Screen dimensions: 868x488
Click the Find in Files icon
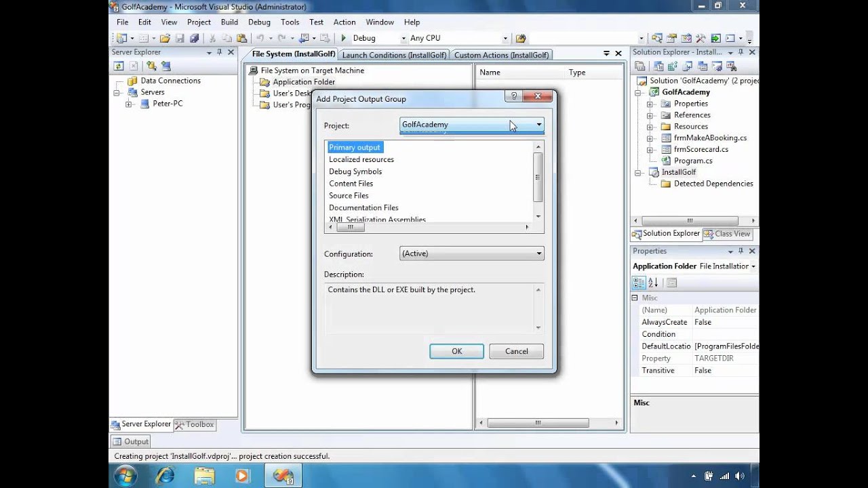click(x=520, y=39)
